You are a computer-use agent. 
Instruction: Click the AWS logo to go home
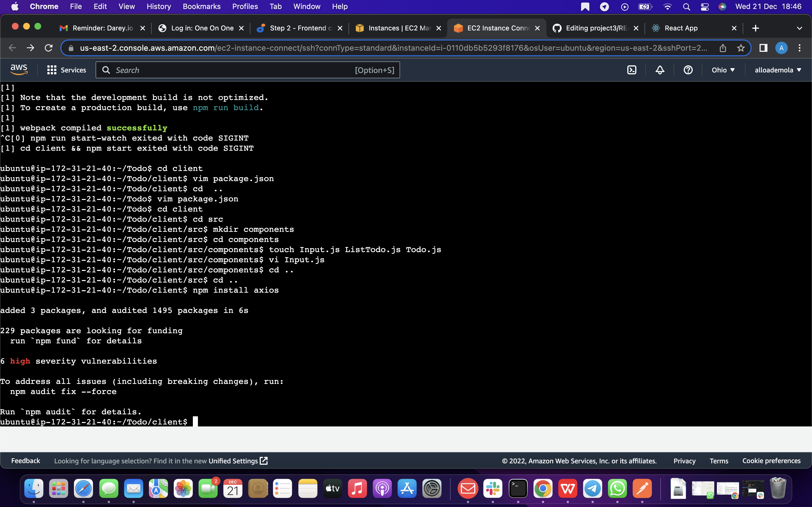pos(19,69)
